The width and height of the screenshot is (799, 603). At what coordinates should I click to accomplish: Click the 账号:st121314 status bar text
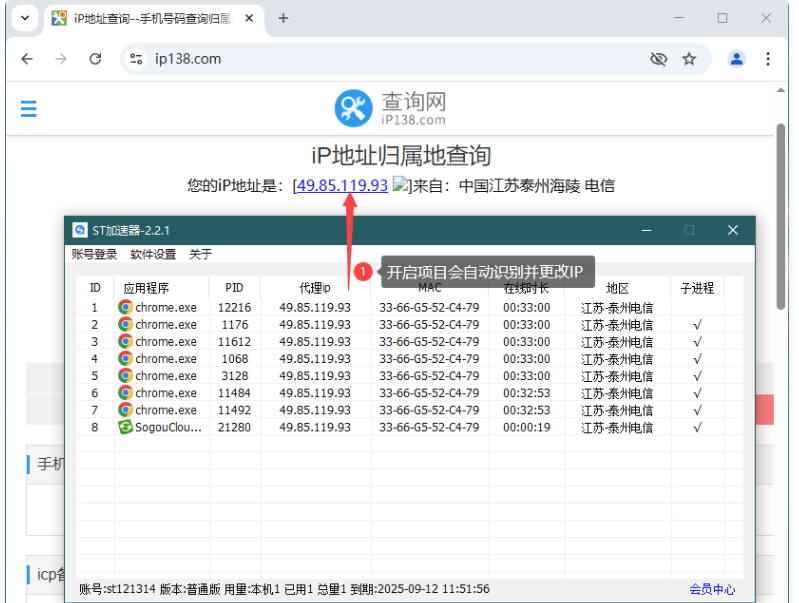click(117, 589)
